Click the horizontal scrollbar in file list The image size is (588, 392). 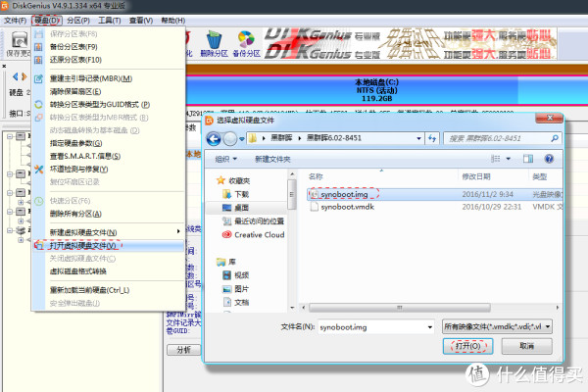[400, 308]
